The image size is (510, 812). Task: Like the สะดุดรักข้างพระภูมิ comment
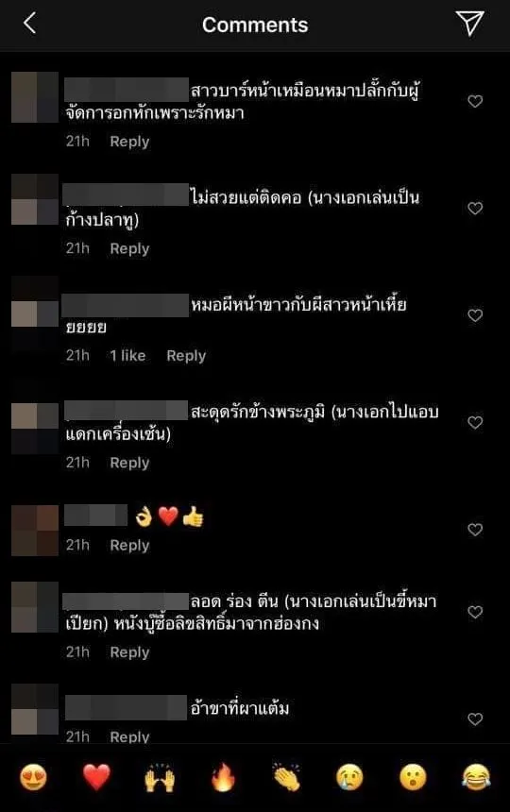click(475, 423)
